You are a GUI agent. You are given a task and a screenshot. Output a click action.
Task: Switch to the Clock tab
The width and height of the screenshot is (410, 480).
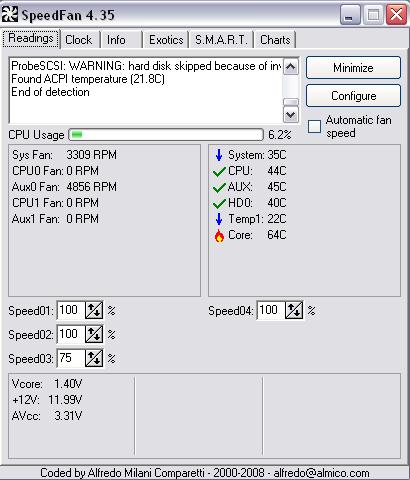click(79, 40)
